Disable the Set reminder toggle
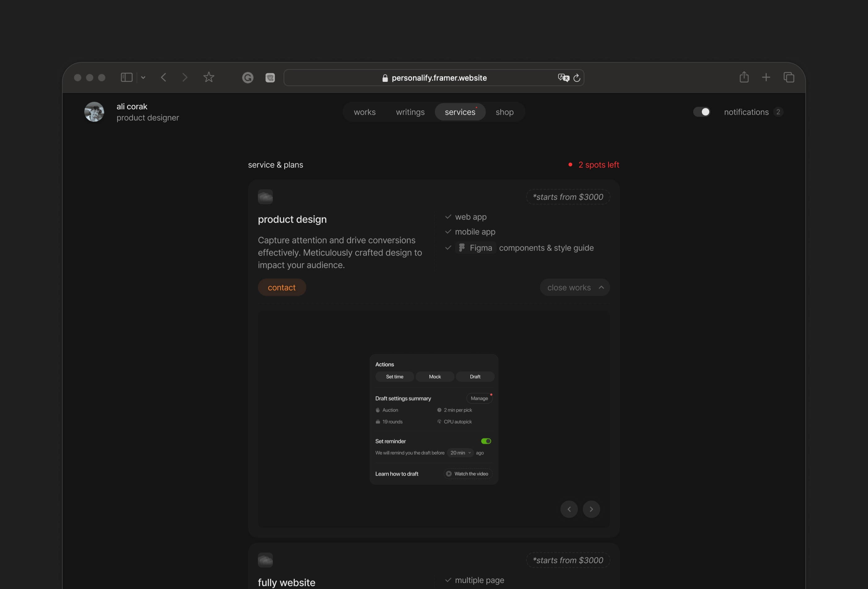The width and height of the screenshot is (868, 589). coord(485,441)
